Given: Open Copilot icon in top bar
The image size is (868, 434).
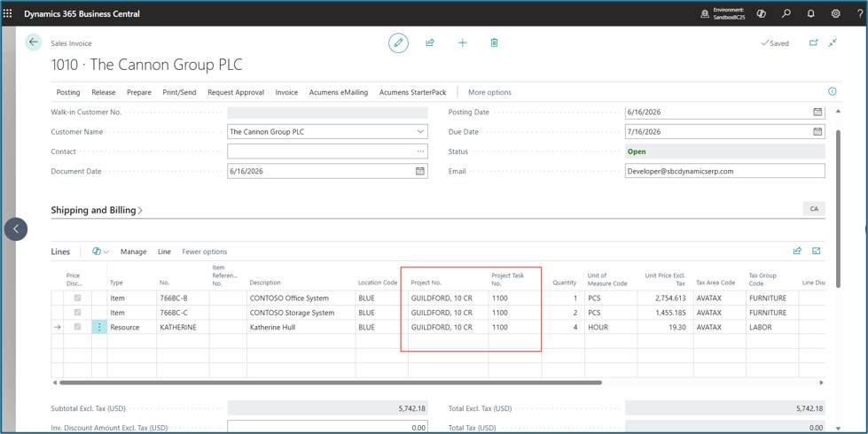Looking at the screenshot, I should pyautogui.click(x=761, y=14).
